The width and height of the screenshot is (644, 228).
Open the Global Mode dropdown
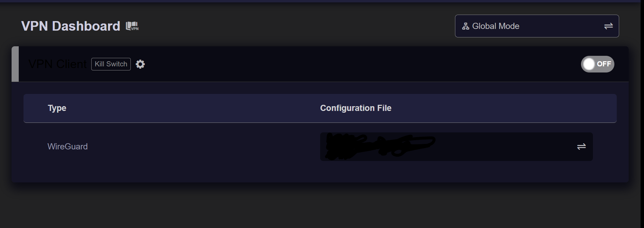tap(537, 26)
